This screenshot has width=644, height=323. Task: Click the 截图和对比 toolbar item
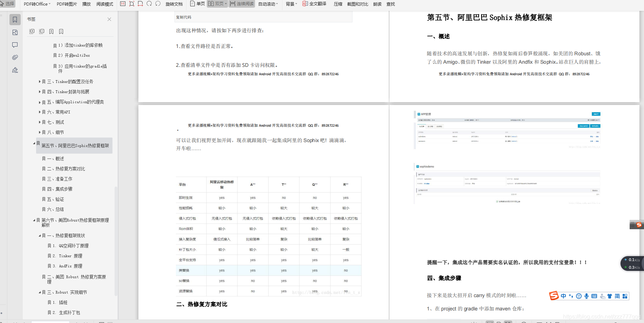pos(357,4)
